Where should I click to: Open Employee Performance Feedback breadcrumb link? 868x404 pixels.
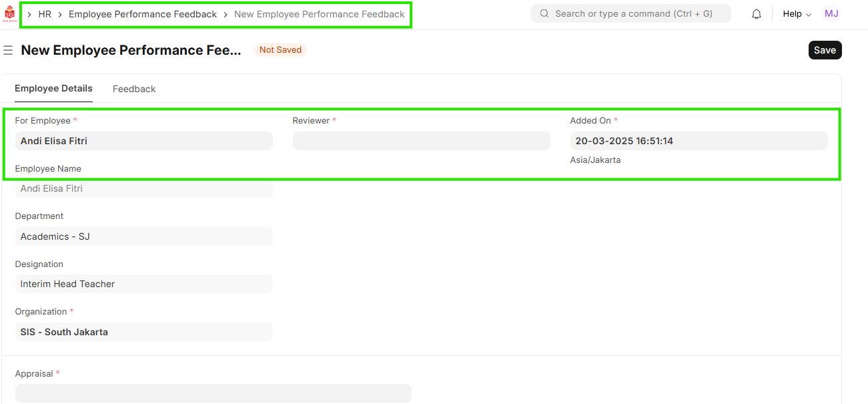[143, 14]
